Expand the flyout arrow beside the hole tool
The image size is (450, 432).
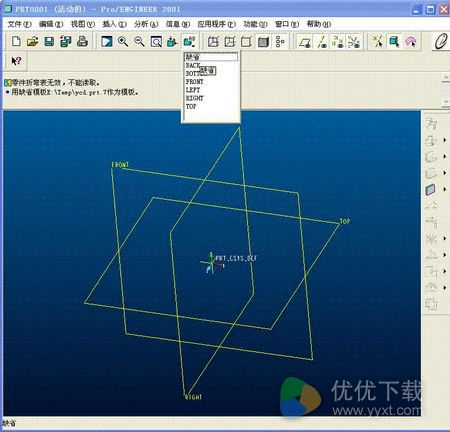pyautogui.click(x=445, y=140)
